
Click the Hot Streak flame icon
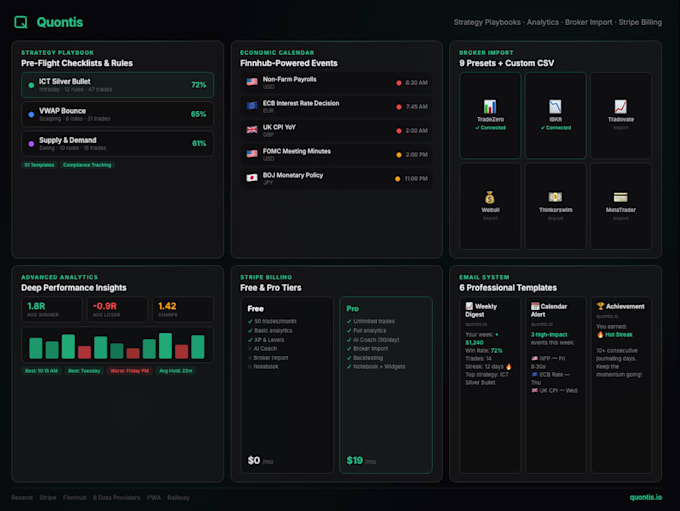point(600,334)
